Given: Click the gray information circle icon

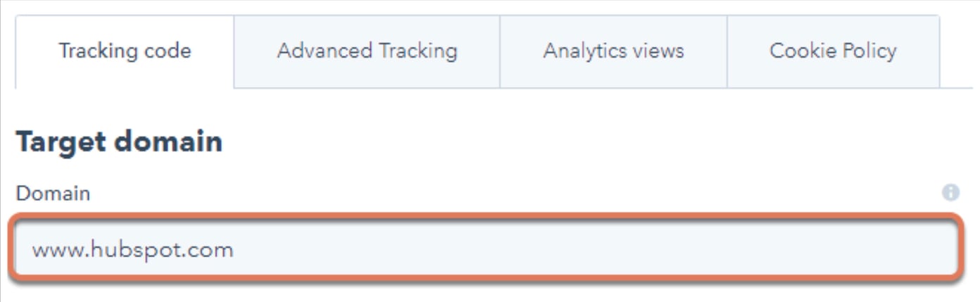Looking at the screenshot, I should click(x=950, y=193).
